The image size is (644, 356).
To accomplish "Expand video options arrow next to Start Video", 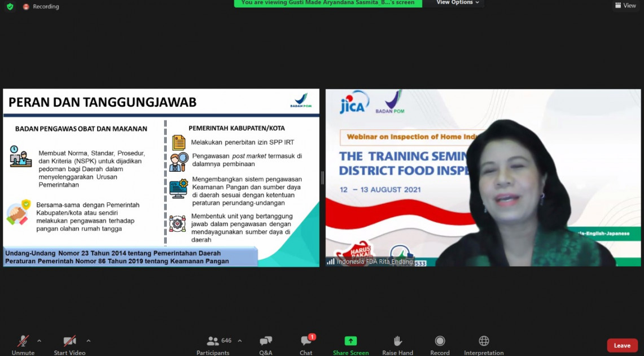I will click(x=88, y=341).
